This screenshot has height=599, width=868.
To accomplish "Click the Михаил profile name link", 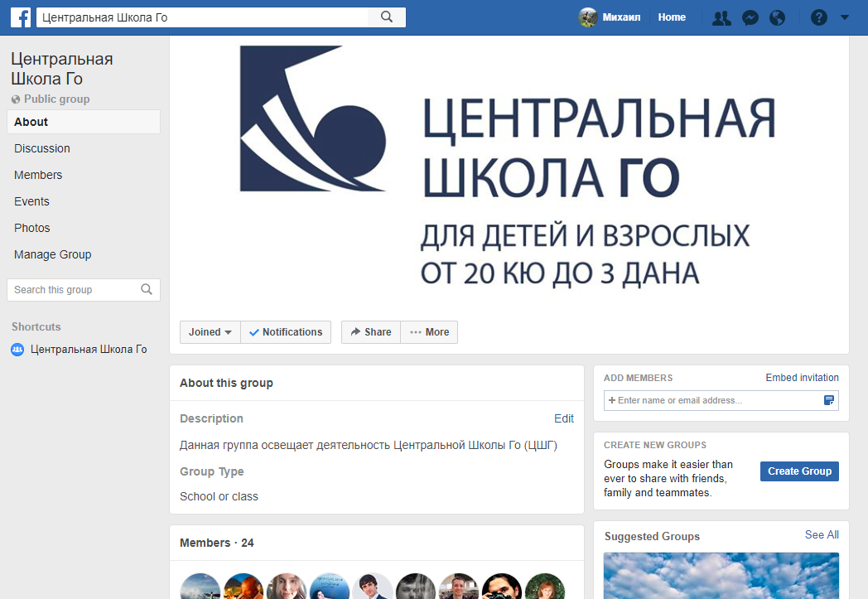I will click(621, 17).
